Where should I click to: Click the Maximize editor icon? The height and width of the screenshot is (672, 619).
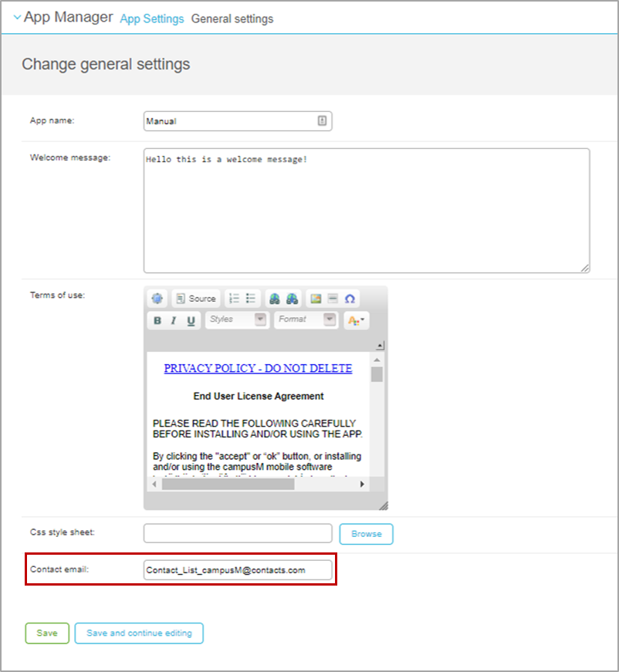click(157, 299)
